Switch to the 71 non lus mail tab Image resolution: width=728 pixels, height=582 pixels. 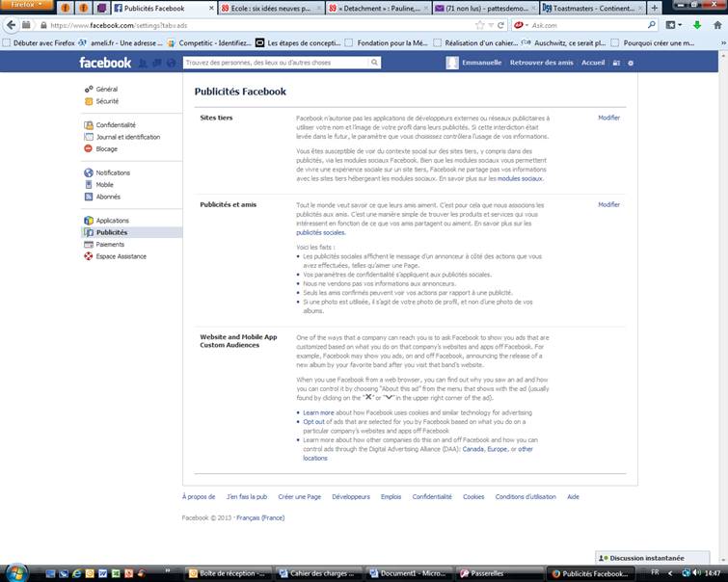(486, 9)
